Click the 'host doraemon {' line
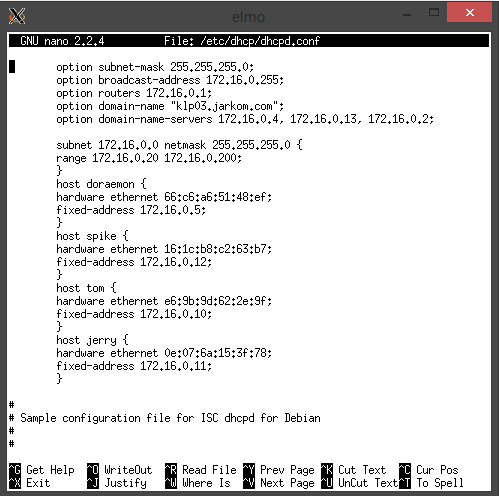 pos(101,184)
